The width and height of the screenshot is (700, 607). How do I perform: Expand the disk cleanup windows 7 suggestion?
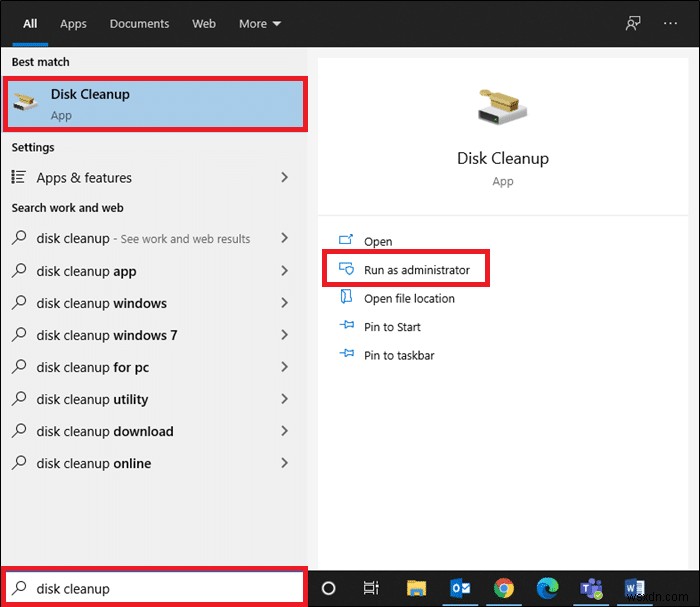[284, 335]
